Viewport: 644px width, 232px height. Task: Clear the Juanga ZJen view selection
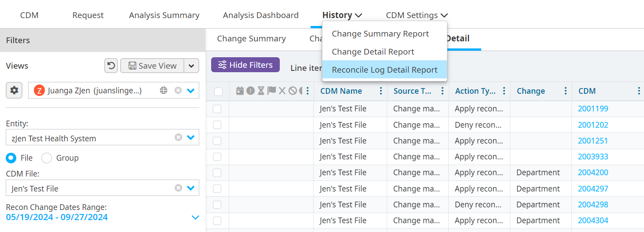click(178, 90)
